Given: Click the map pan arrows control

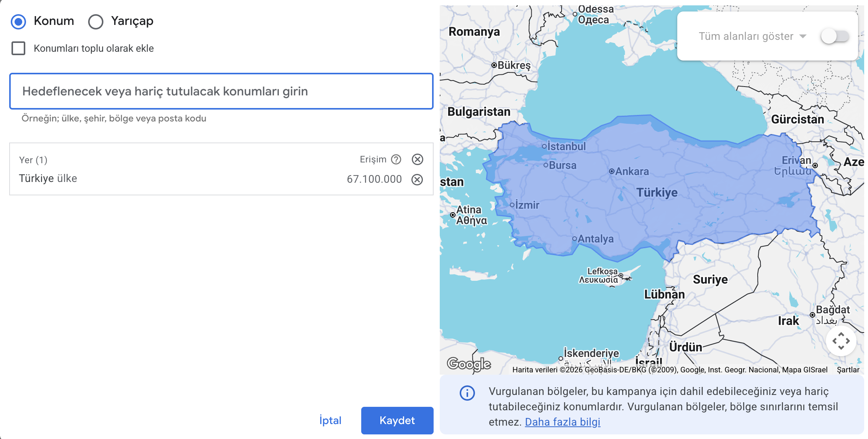Looking at the screenshot, I should pos(841,341).
